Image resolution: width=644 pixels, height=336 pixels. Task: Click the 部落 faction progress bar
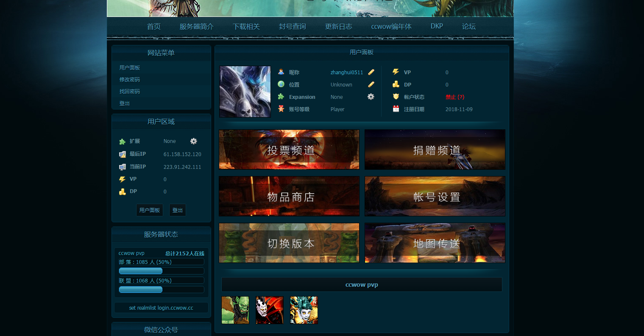(141, 270)
